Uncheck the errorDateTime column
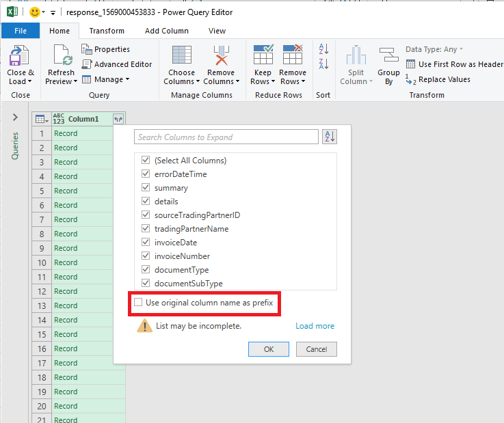 coord(146,174)
